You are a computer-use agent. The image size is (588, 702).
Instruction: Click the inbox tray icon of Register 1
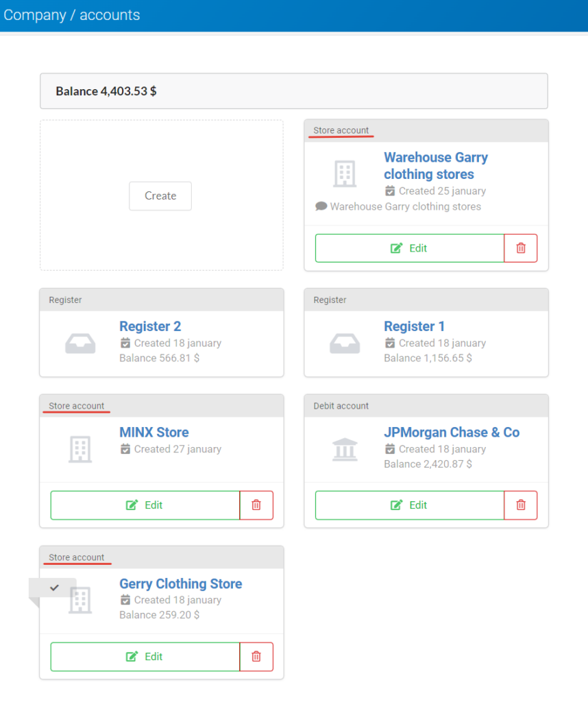click(345, 343)
